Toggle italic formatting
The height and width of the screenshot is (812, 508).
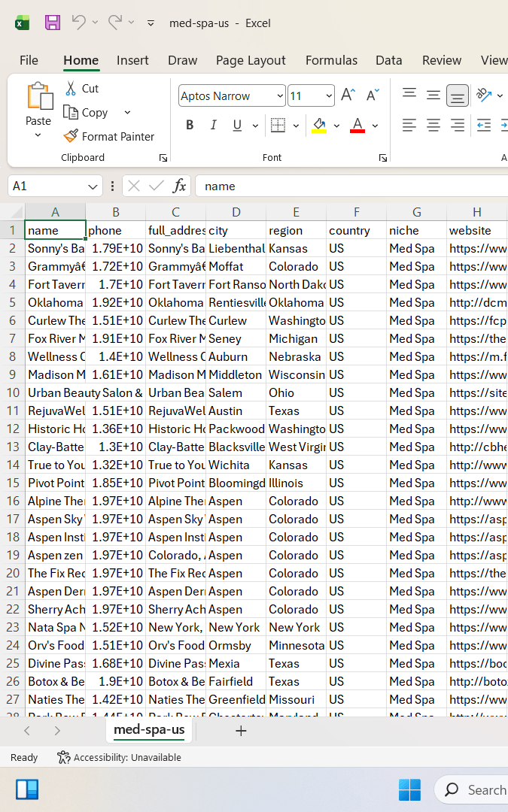tap(213, 125)
